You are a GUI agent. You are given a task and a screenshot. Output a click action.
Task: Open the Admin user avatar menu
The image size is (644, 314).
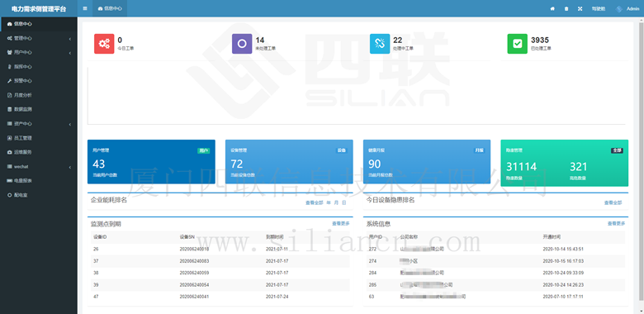tap(627, 8)
